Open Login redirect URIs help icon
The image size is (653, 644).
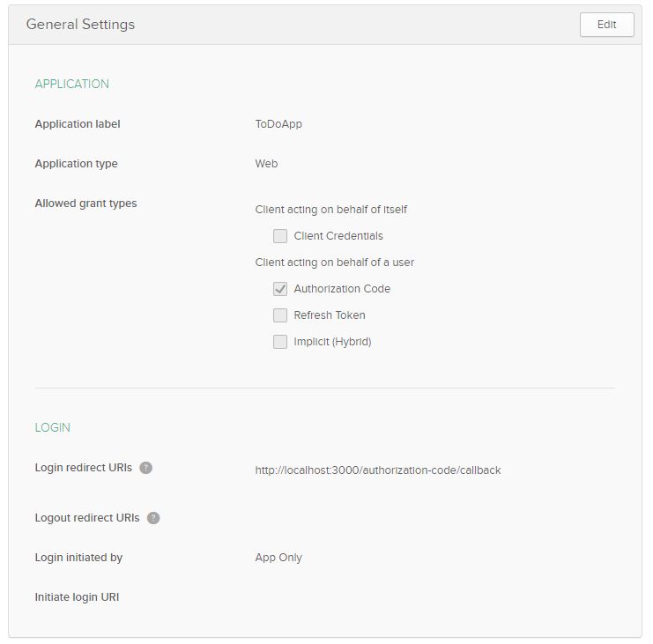click(x=146, y=468)
